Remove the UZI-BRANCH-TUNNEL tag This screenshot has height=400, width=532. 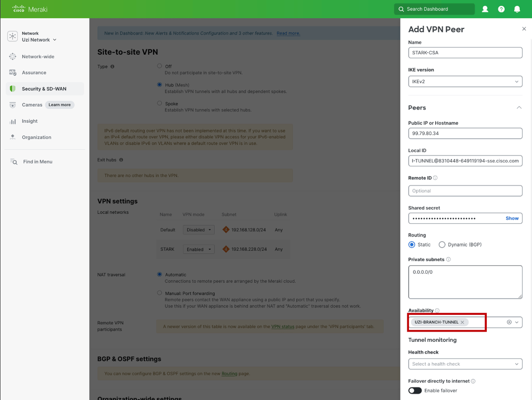[x=462, y=322]
